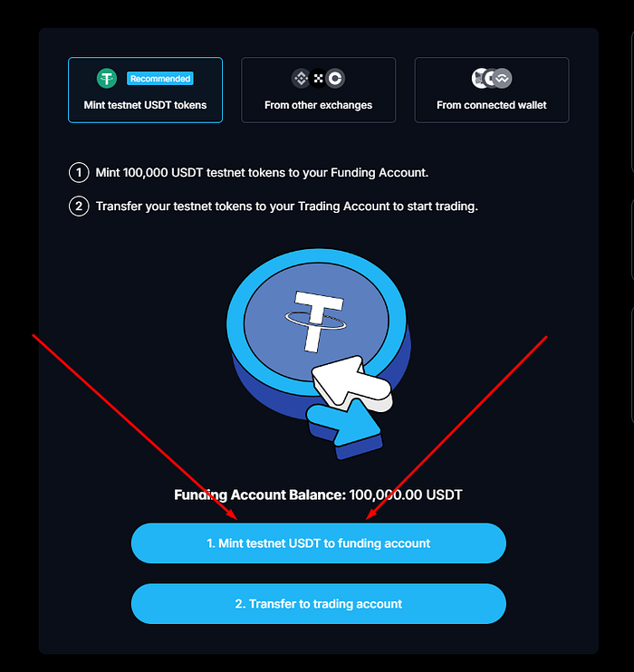Screen dimensions: 634x672
Task: Click the Coinbase exchange icon
Action: (335, 79)
